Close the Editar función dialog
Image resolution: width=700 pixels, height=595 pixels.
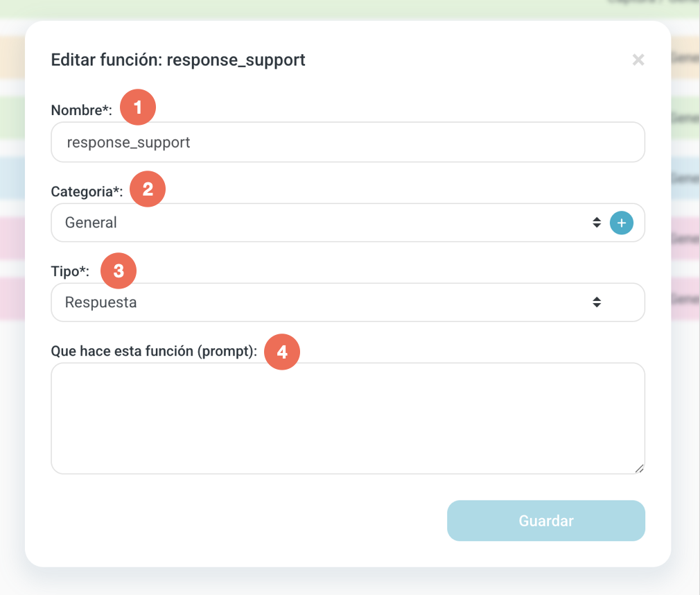coord(638,60)
